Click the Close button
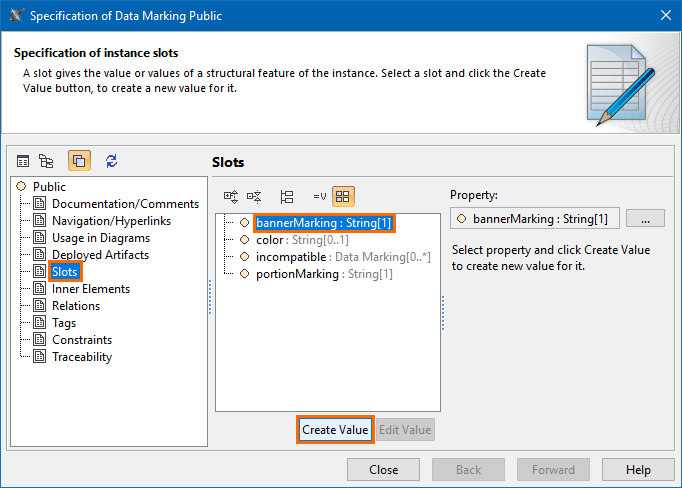The height and width of the screenshot is (488, 682). (383, 470)
